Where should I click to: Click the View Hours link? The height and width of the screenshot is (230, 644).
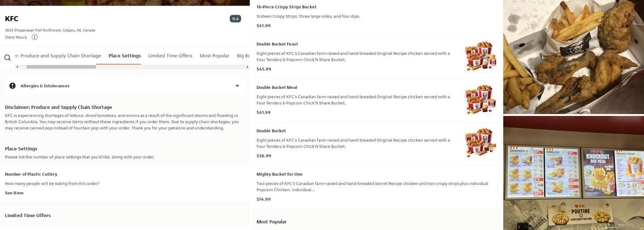[x=16, y=37]
